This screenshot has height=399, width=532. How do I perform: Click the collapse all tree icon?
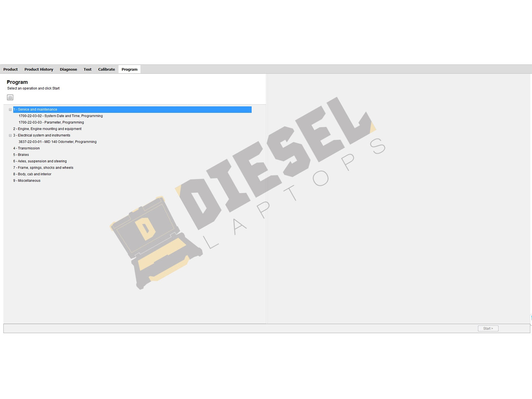(x=10, y=97)
